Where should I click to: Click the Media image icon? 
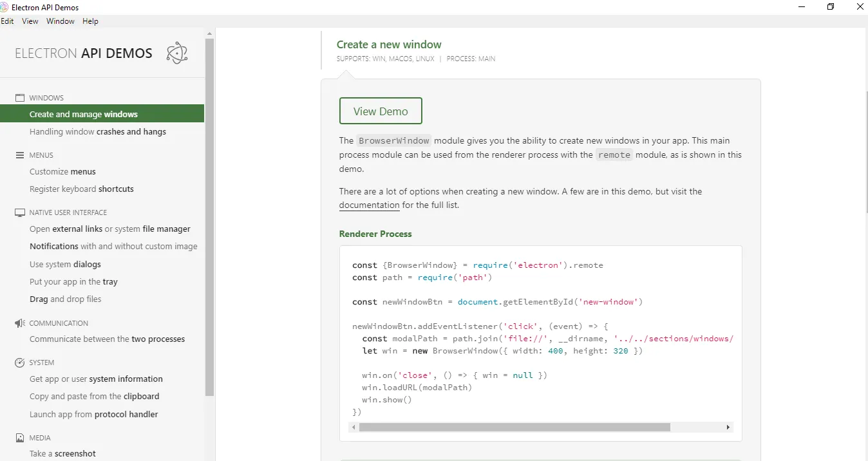click(x=20, y=438)
